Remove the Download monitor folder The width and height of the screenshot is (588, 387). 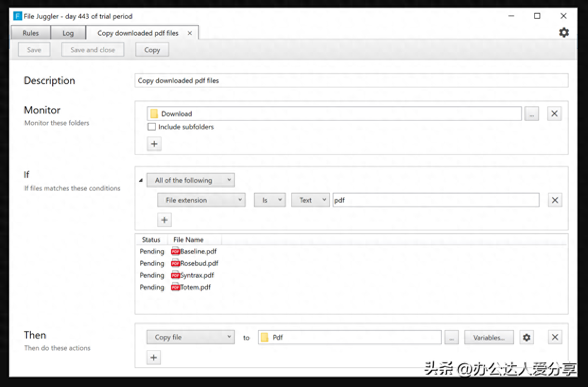pos(554,113)
